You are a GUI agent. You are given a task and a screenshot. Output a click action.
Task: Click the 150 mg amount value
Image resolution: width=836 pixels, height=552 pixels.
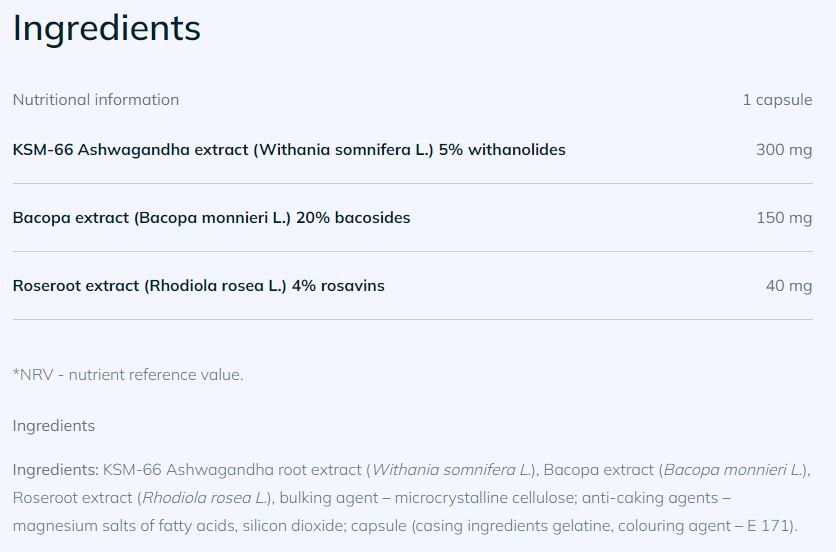tap(784, 218)
